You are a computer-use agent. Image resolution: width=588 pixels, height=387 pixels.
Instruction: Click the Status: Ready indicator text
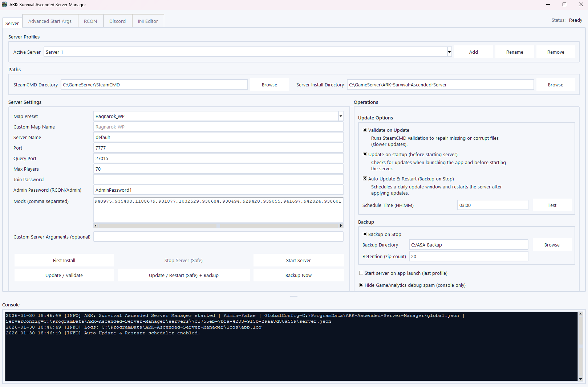[x=567, y=20]
